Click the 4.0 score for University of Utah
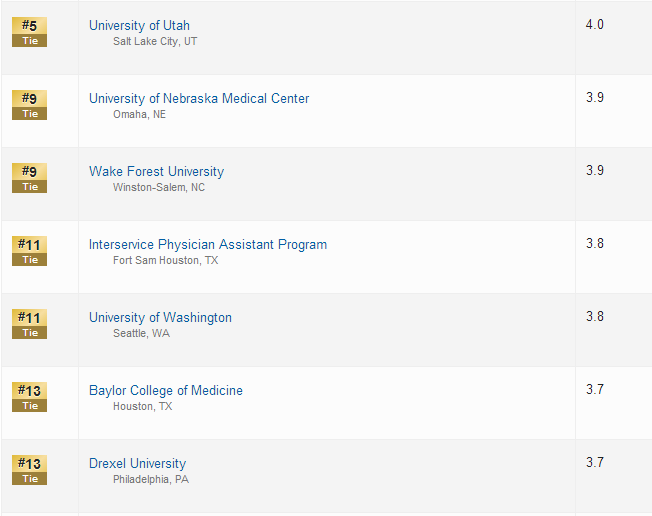The width and height of the screenshot is (652, 516). 595,25
